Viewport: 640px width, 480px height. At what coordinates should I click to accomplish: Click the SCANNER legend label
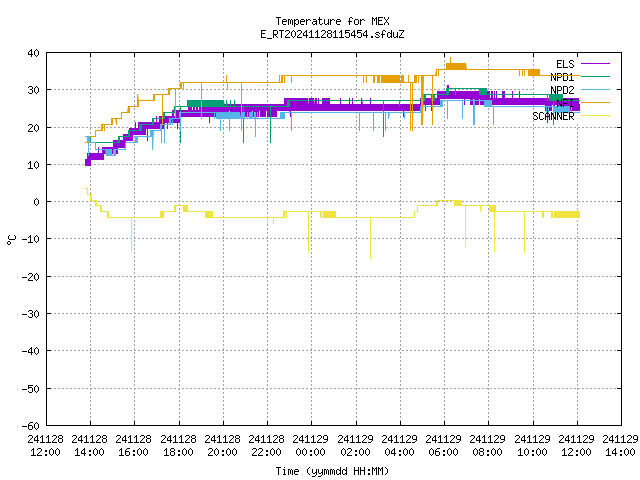(553, 116)
